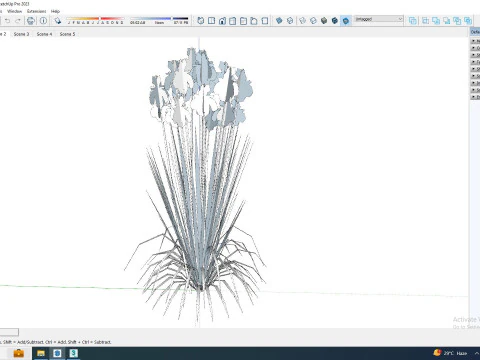Select the Iso view icon
This screenshot has height=360, width=480.
tap(200, 21)
